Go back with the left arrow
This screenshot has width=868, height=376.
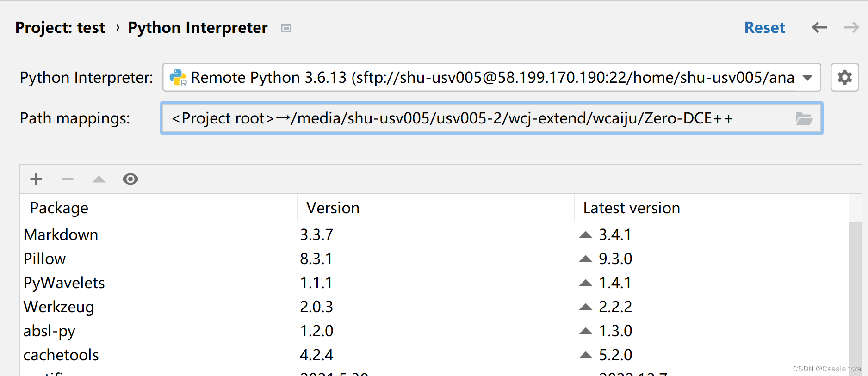819,27
